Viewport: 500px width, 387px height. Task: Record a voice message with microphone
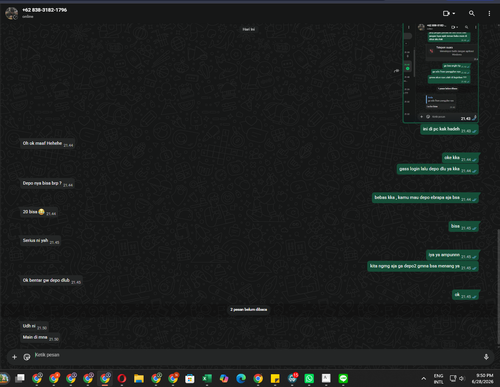coord(486,357)
